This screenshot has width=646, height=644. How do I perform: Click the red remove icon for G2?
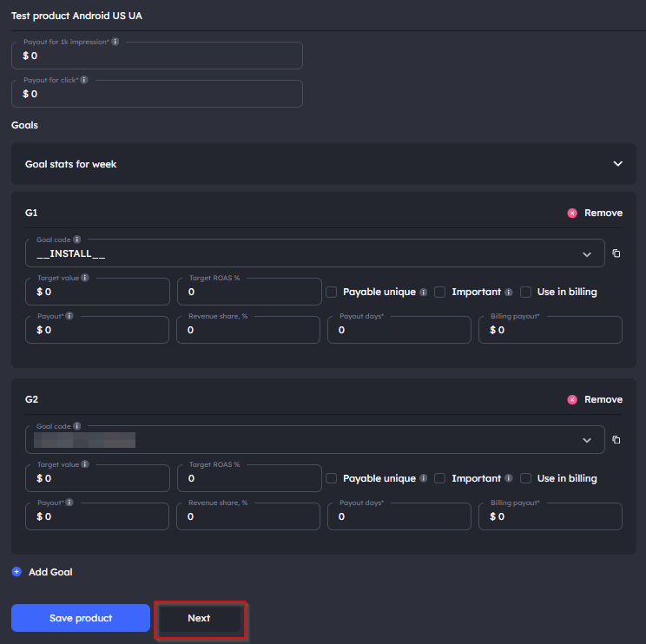click(x=572, y=399)
